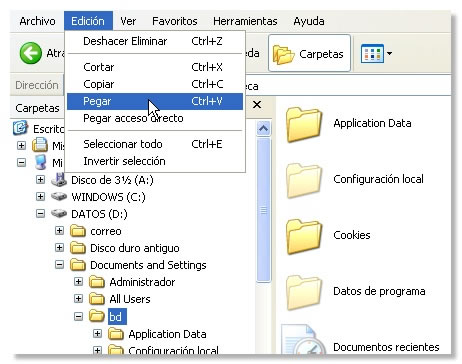Collapse Documents and Settings node
462x364 pixels.
tap(59, 265)
